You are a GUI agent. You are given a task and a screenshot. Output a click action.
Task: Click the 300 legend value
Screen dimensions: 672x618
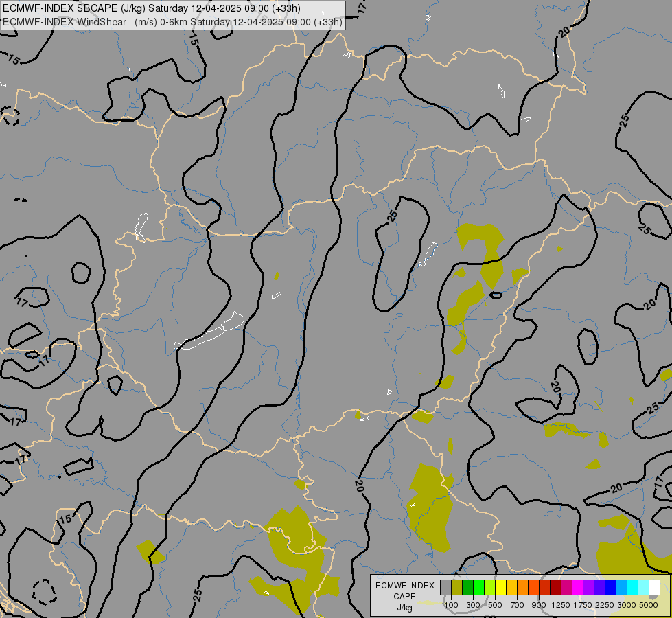473,605
